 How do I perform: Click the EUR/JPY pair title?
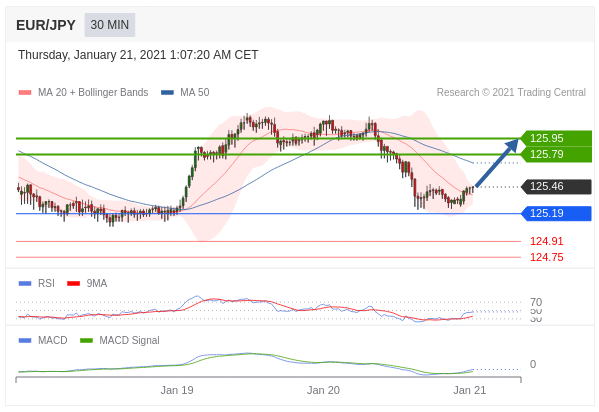click(46, 25)
